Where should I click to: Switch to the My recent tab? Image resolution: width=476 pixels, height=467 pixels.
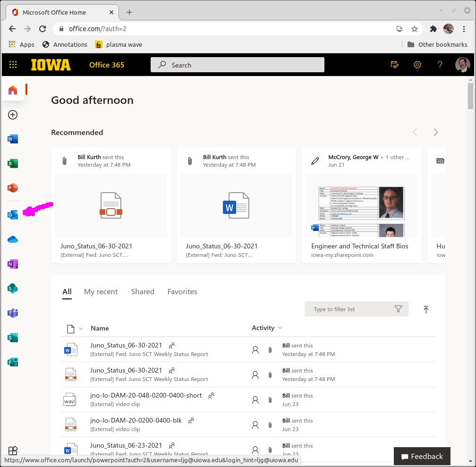tap(101, 292)
